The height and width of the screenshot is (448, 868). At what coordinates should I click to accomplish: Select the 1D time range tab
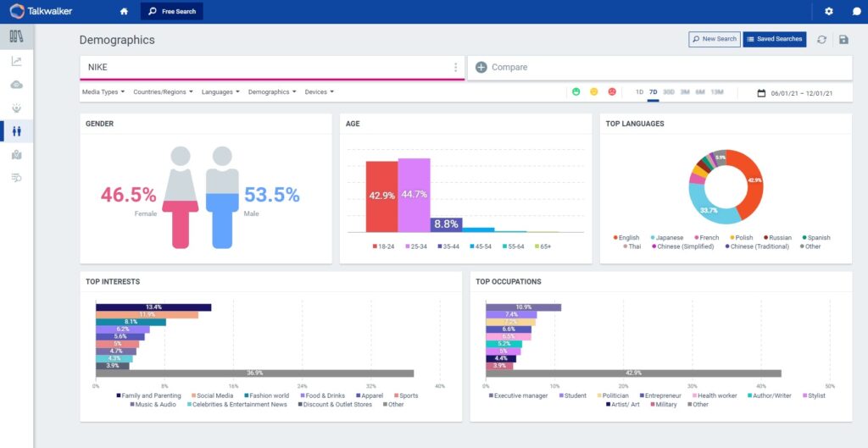639,91
